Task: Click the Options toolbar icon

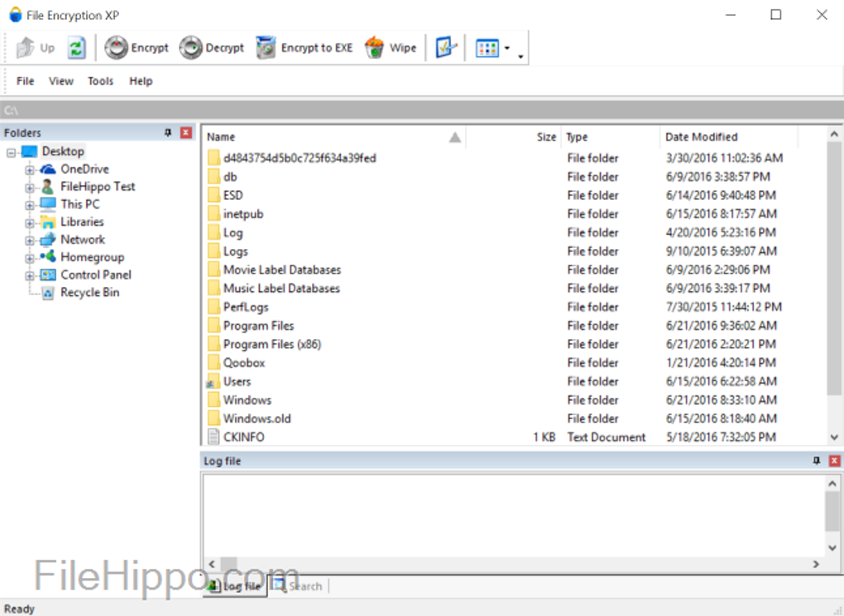Action: click(x=445, y=47)
